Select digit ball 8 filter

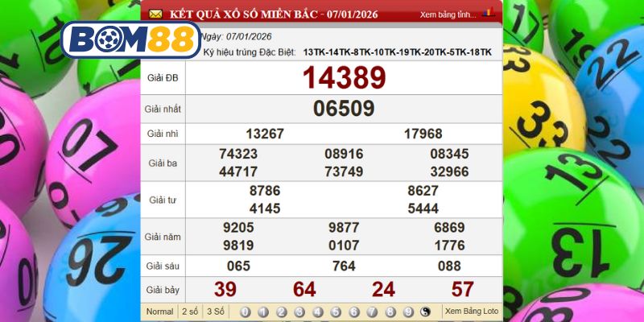pos(390,312)
